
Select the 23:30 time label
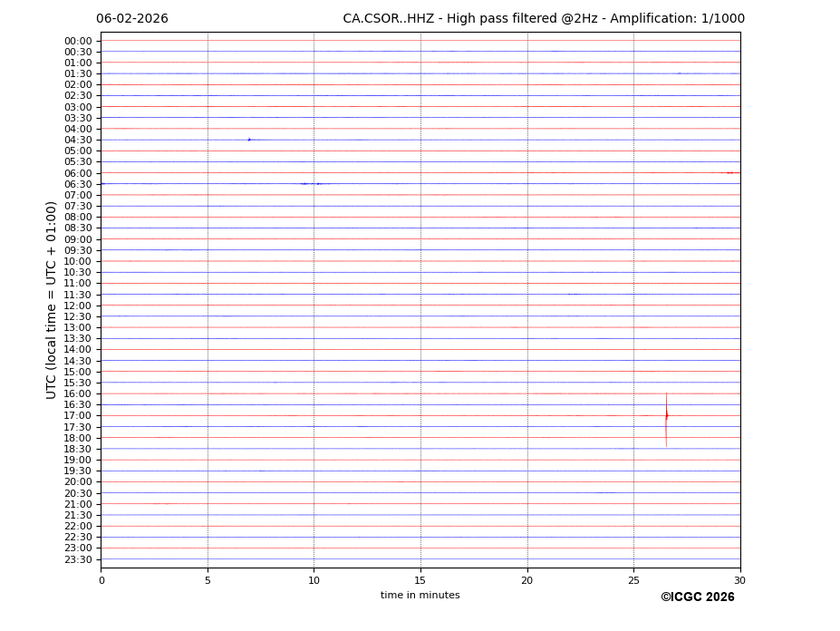click(x=78, y=559)
